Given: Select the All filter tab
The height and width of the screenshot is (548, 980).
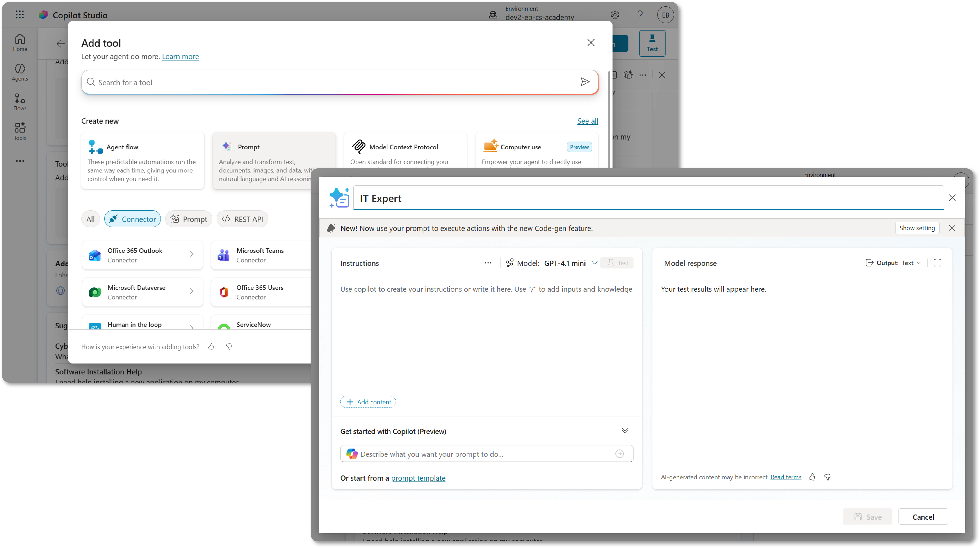Looking at the screenshot, I should tap(91, 219).
